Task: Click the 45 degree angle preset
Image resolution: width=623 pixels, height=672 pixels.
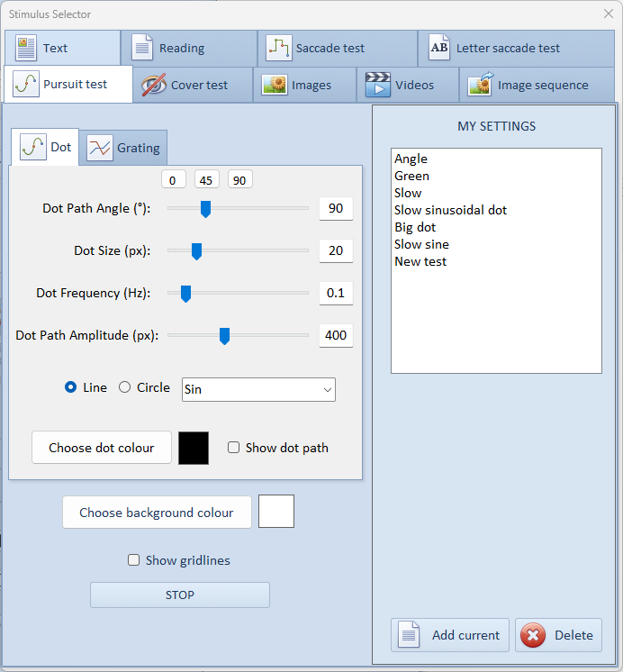Action: tap(207, 180)
